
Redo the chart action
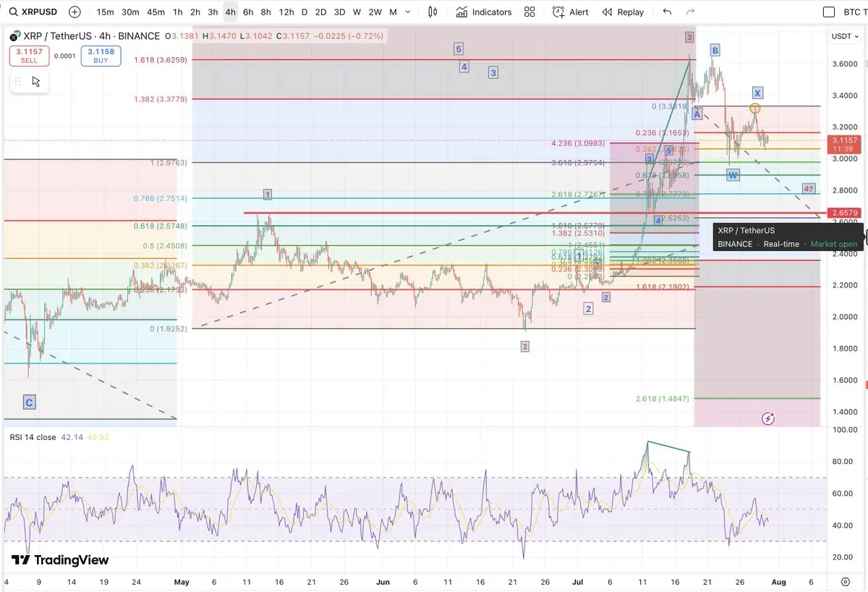click(x=690, y=12)
